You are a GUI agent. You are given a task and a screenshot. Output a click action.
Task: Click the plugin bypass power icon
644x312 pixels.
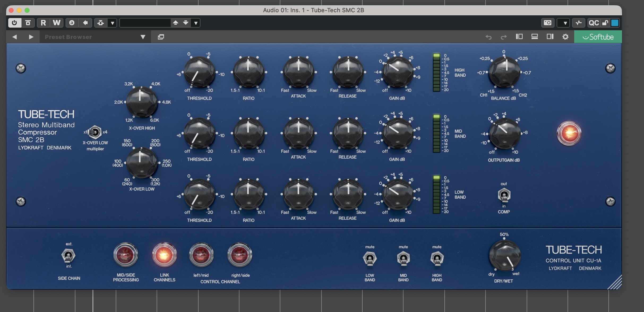[x=15, y=23]
